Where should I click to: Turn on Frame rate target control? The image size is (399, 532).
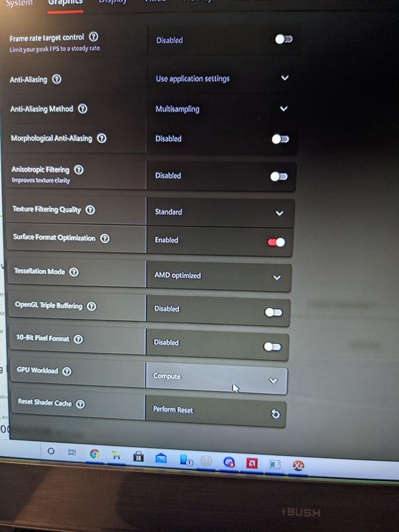coord(284,39)
